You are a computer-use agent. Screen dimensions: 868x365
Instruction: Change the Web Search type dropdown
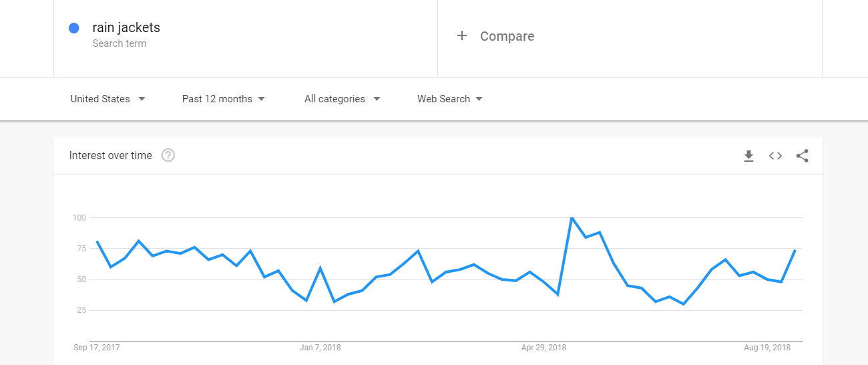pyautogui.click(x=449, y=99)
